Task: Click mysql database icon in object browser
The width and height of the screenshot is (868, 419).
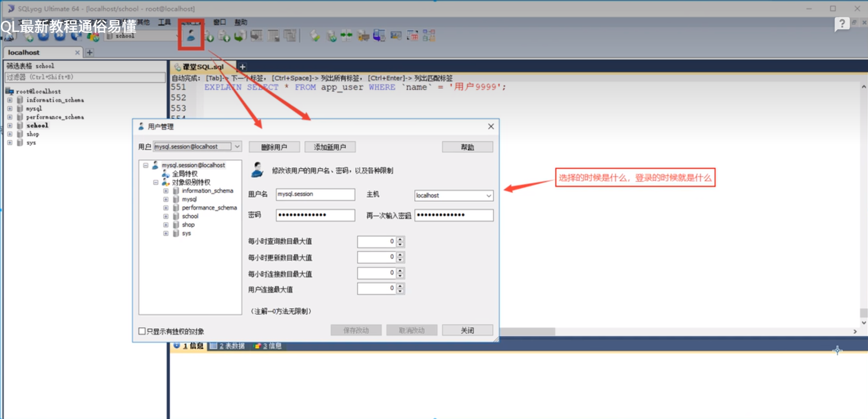Action: [20, 108]
